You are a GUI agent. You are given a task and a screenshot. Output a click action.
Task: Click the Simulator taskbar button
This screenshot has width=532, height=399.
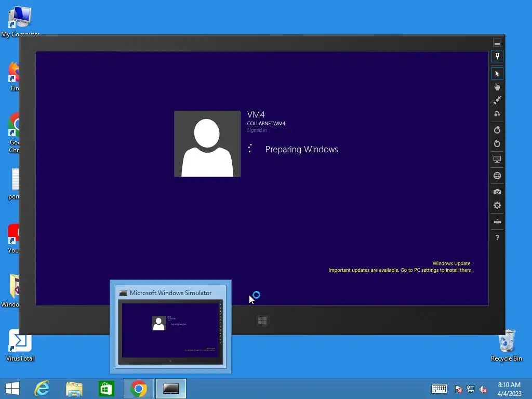point(171,389)
